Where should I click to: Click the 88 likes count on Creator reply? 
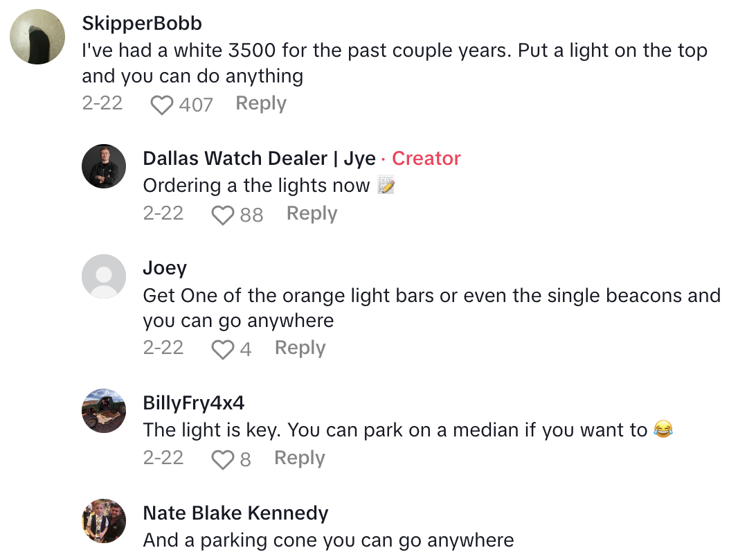251,215
